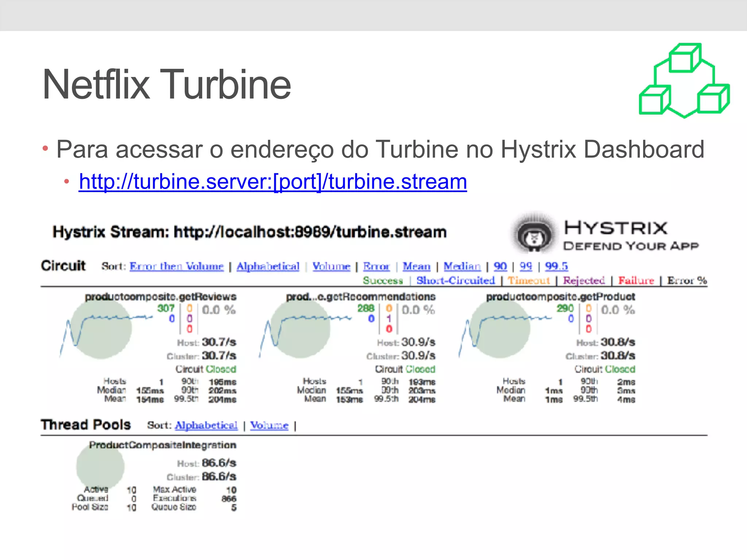The height and width of the screenshot is (560, 747).
Task: Sort circuits by Alphabetical order
Action: 268,266
